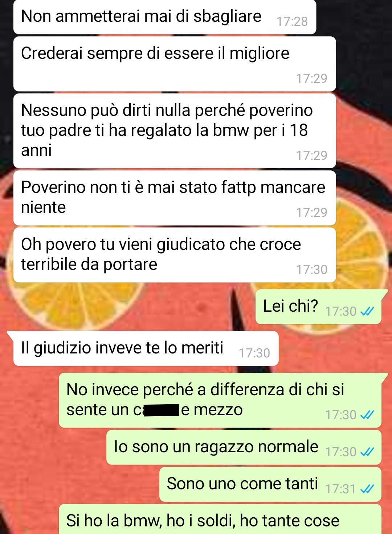The height and width of the screenshot is (534, 392).
Task: Tap the read ticks on 'No invece perché' message
Action: point(367,414)
